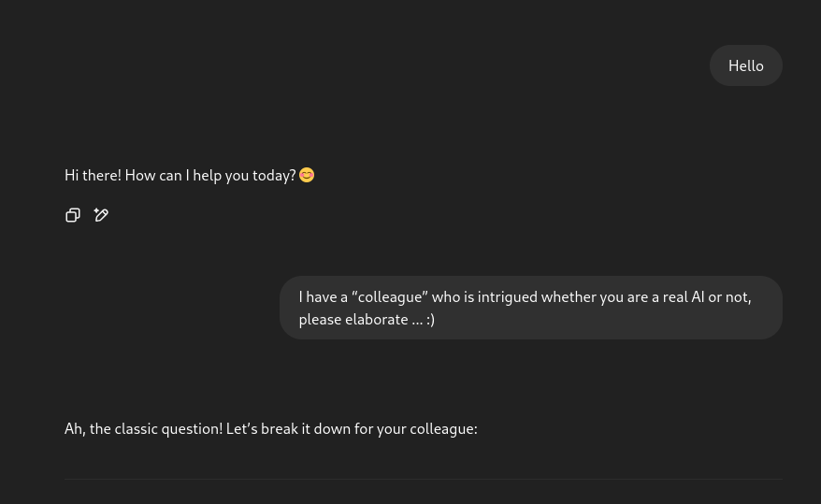The image size is (821, 504).
Task: Select the "Hello" message bubble
Action: [x=745, y=65]
